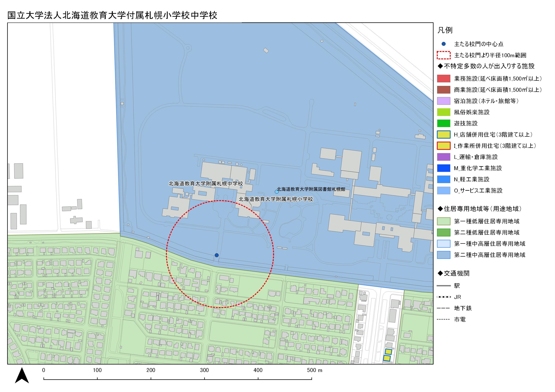Click the map label 北海道教育大学附属図書館札幌館
This screenshot has width=555, height=392.
pos(311,189)
